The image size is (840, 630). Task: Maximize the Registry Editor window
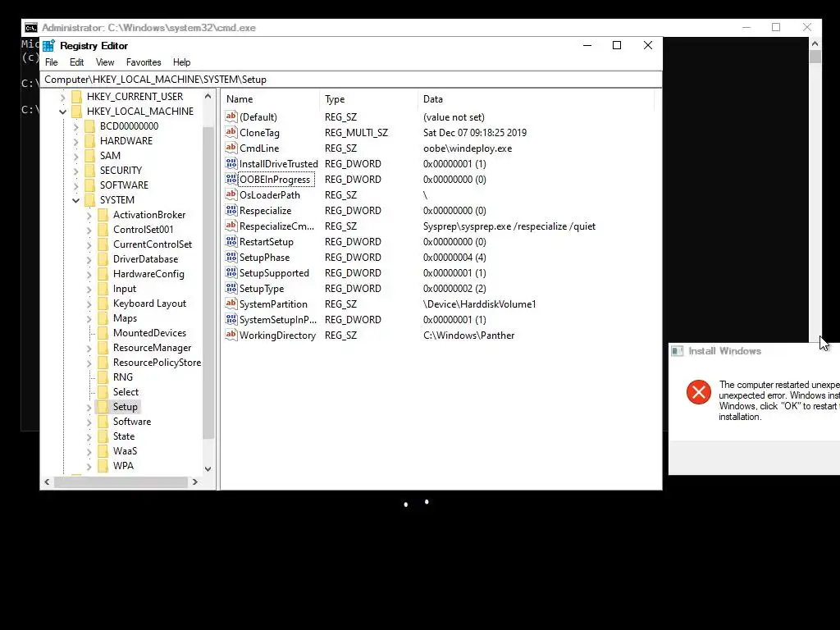617,46
